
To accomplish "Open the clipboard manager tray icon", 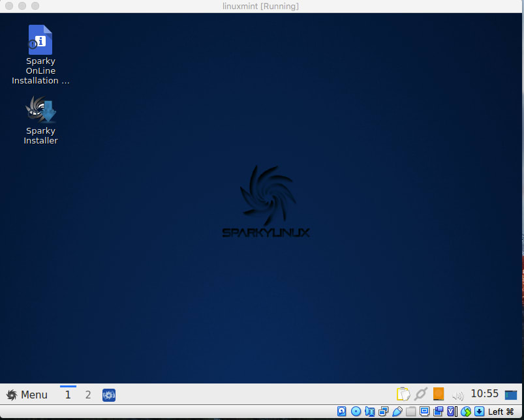I will (403, 394).
